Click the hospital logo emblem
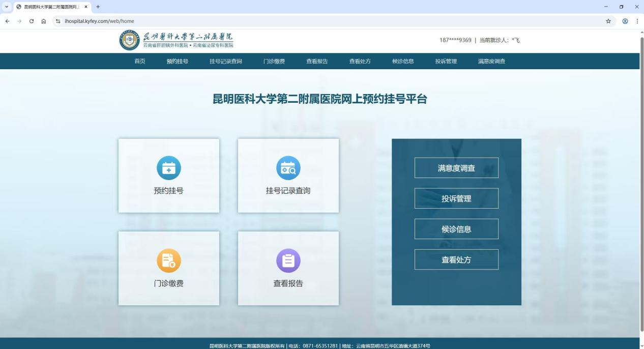 [129, 40]
